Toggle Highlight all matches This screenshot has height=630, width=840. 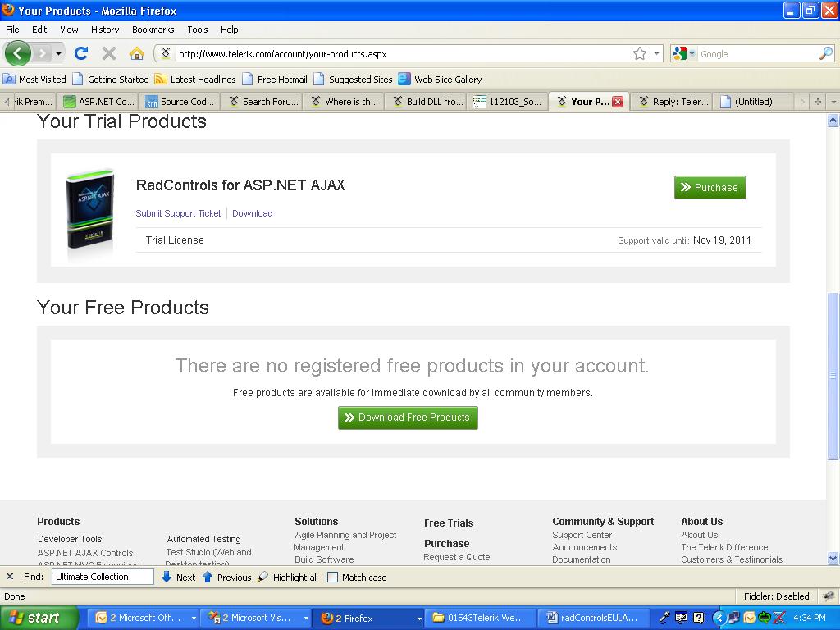pyautogui.click(x=288, y=577)
